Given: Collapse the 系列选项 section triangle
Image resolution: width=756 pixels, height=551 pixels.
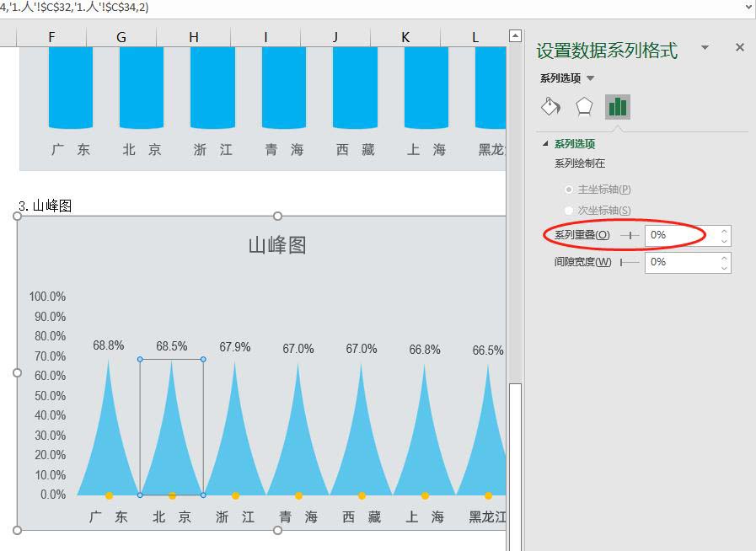Looking at the screenshot, I should [x=545, y=144].
